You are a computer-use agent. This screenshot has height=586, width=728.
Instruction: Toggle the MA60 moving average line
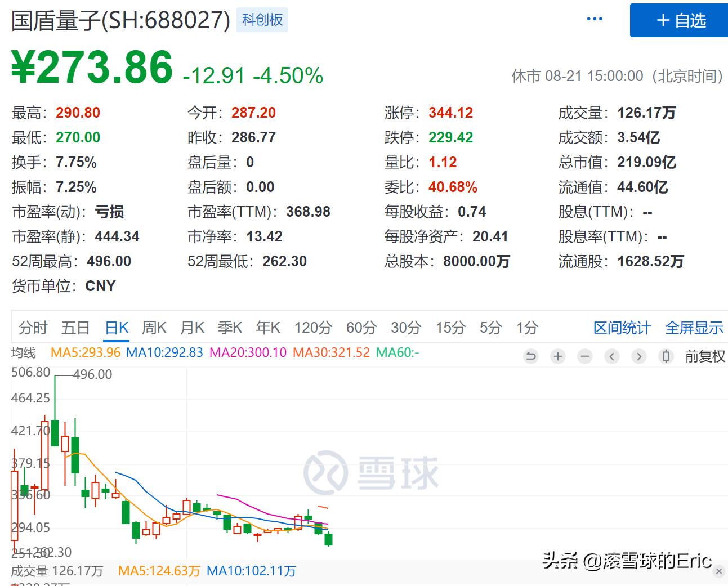point(398,352)
